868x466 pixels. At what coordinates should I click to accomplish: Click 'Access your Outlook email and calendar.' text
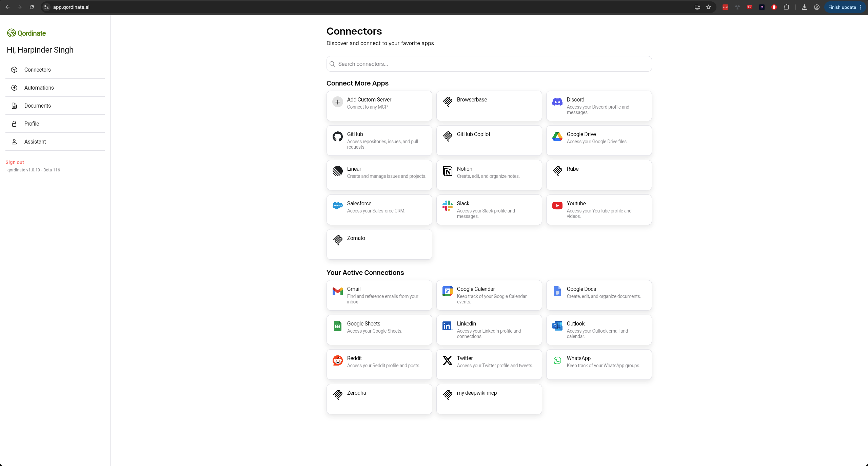click(x=597, y=334)
